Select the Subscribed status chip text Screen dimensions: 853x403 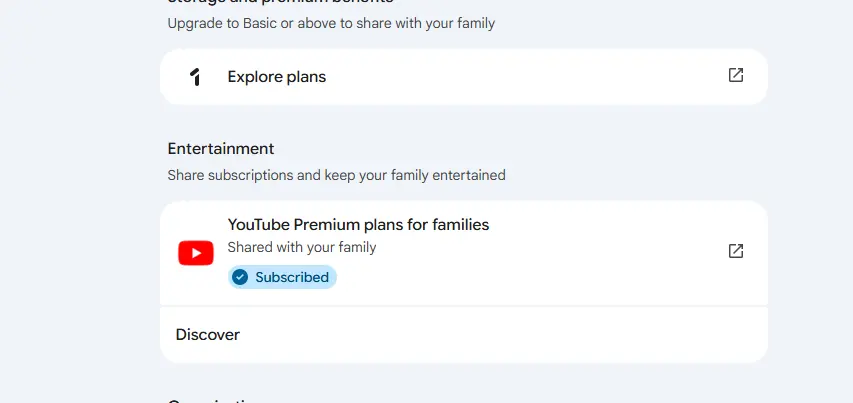pyautogui.click(x=292, y=277)
